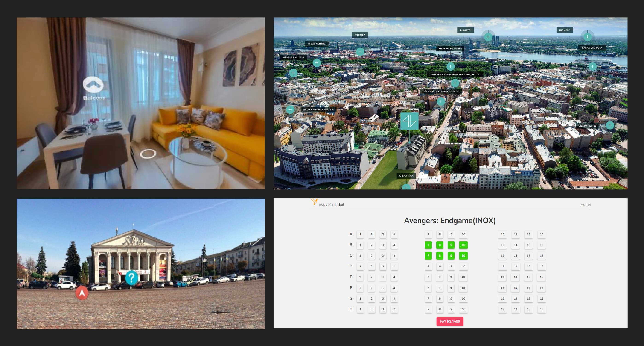Click the white floor ring hotspot
This screenshot has height=346, width=644.
(148, 154)
